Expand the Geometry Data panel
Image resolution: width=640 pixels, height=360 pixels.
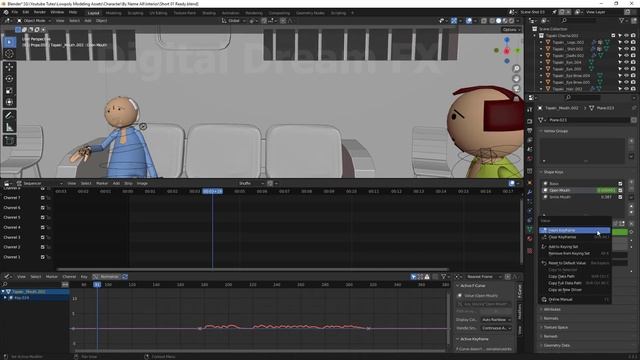coord(556,345)
